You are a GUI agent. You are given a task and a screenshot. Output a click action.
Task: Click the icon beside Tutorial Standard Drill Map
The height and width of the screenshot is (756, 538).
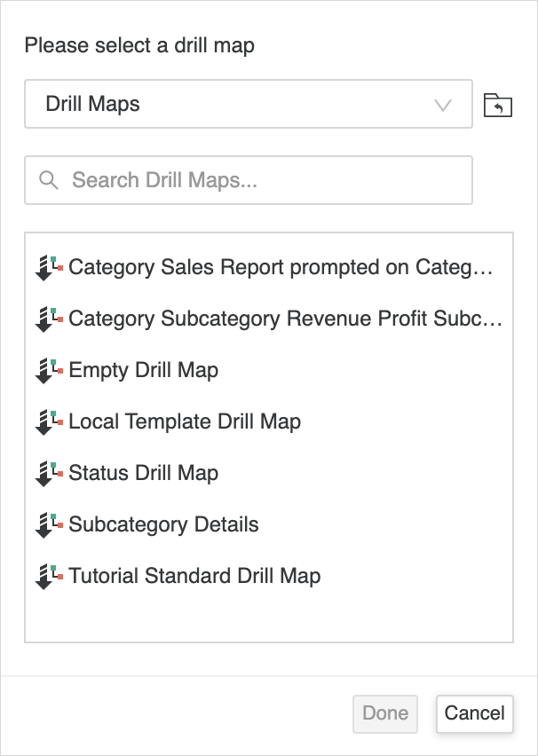click(49, 577)
